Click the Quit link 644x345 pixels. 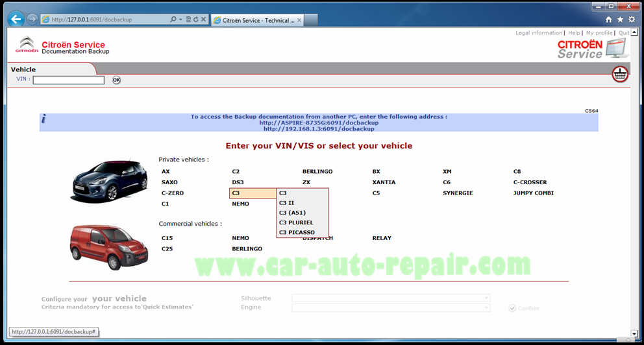coord(623,33)
